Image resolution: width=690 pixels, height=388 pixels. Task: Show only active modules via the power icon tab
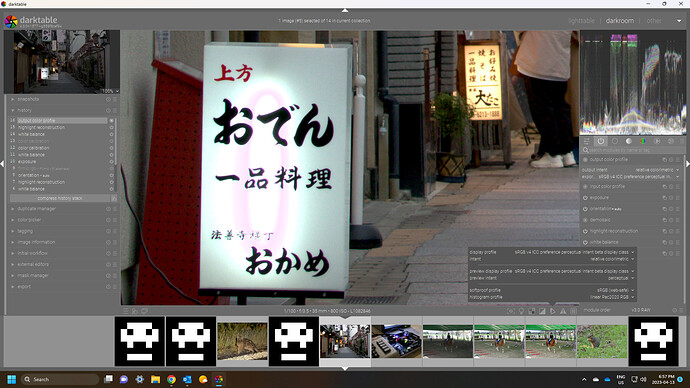pyautogui.click(x=601, y=141)
